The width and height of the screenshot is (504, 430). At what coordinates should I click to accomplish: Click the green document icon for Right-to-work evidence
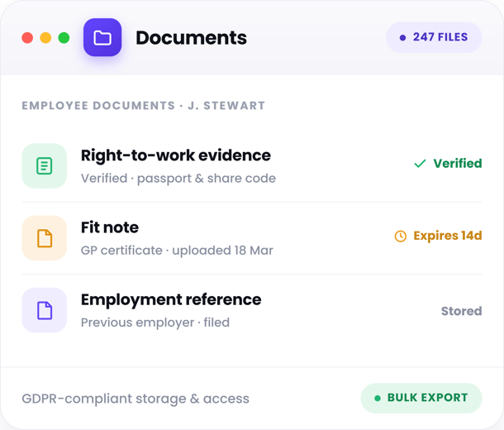[x=45, y=166]
